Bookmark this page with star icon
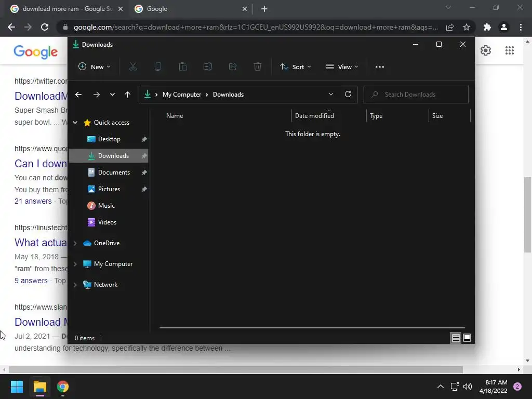532x399 pixels. point(467,27)
